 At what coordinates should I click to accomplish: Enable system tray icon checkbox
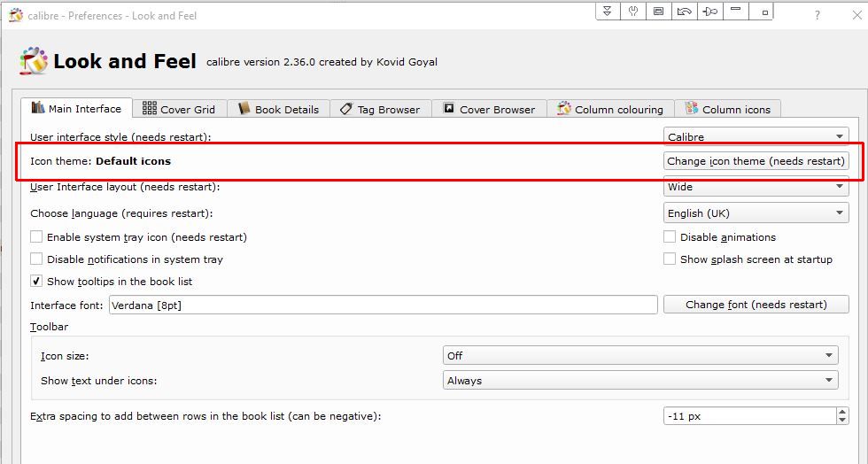click(36, 237)
